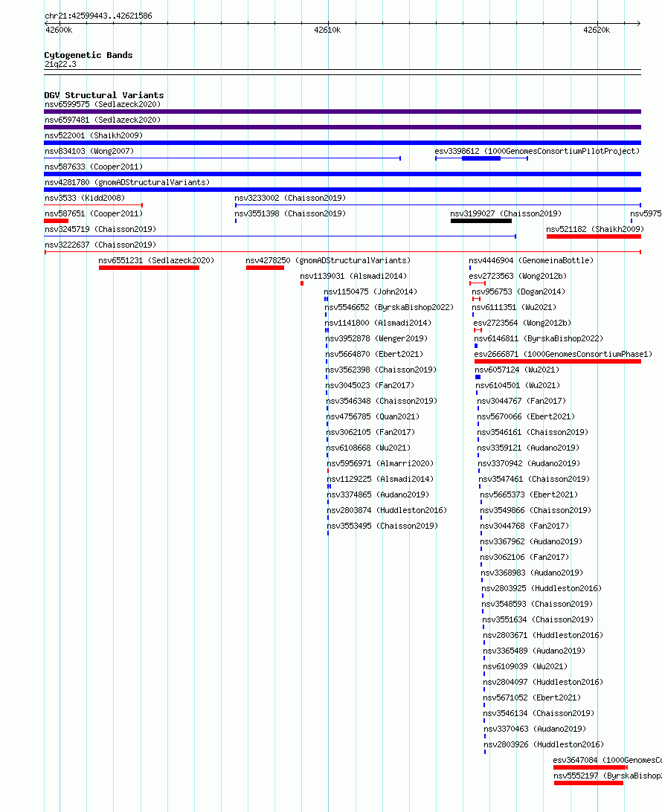662x812 pixels.
Task: Click nsv2803926 (Huddleston2016) label
Action: (x=544, y=744)
